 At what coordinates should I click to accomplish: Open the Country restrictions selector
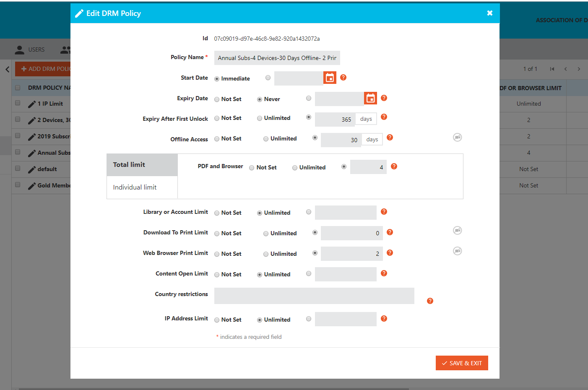point(314,296)
